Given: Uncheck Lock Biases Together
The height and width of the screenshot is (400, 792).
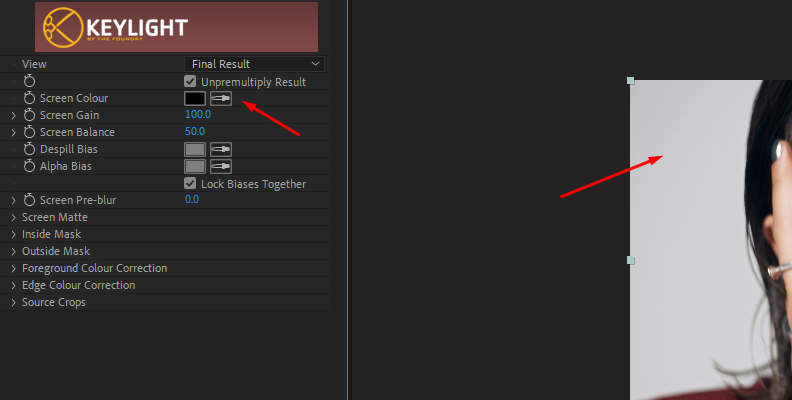Looking at the screenshot, I should (190, 183).
